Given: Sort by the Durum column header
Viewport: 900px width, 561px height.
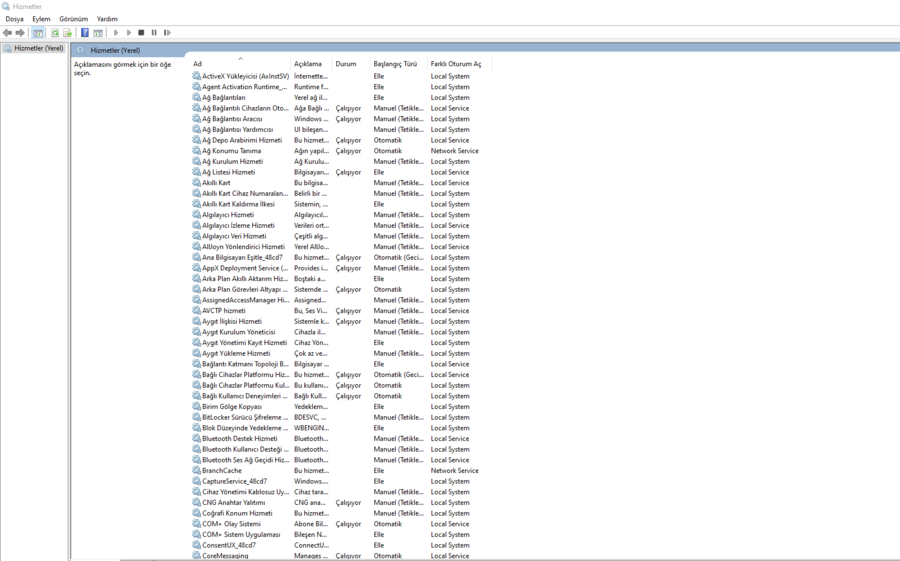Looking at the screenshot, I should click(351, 64).
